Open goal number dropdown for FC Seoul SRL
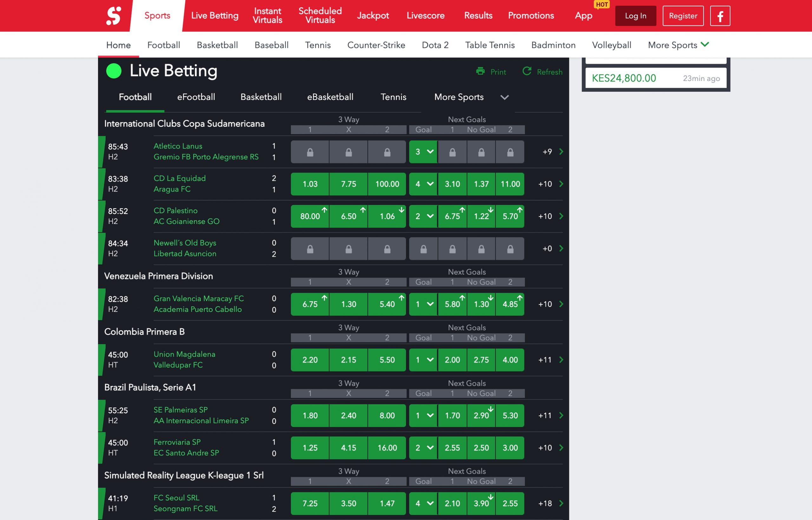Viewport: 812px width, 520px height. point(423,504)
